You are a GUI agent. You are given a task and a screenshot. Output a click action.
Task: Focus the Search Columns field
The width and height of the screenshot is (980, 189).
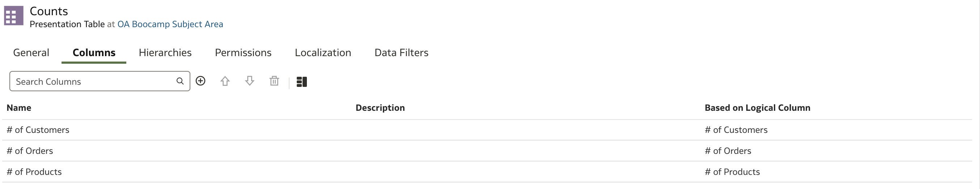[100, 81]
